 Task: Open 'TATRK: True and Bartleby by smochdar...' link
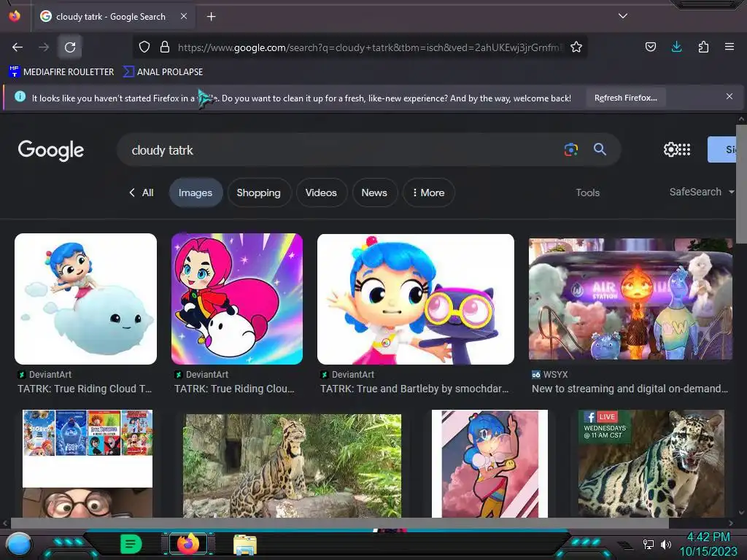(x=414, y=389)
